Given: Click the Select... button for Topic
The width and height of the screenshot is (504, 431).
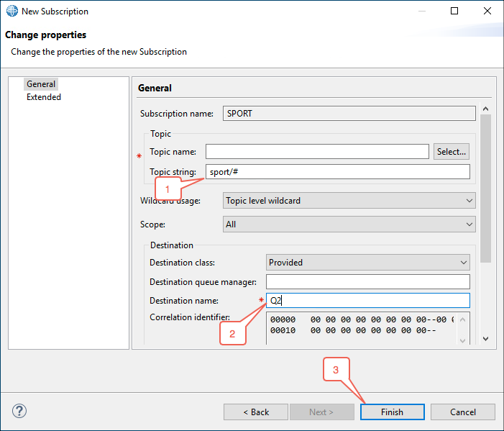Looking at the screenshot, I should click(452, 152).
